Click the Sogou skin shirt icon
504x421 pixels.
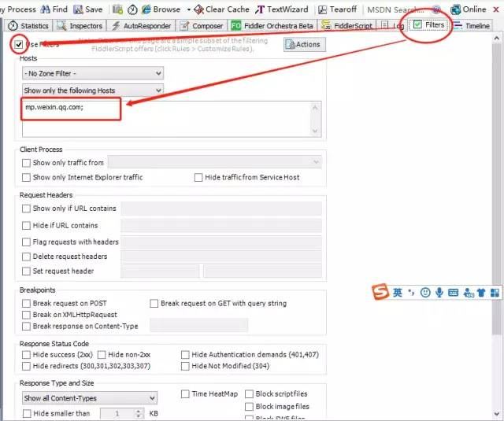pos(481,293)
